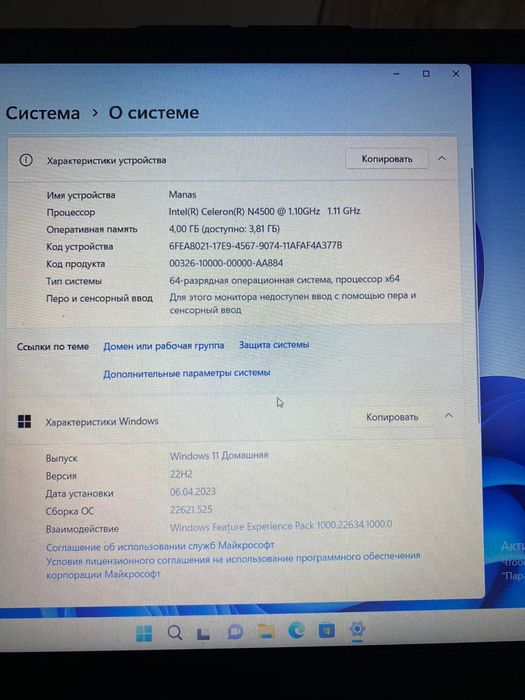Open Домен или рабочая группа link
Image resolution: width=525 pixels, height=700 pixels.
pos(163,346)
